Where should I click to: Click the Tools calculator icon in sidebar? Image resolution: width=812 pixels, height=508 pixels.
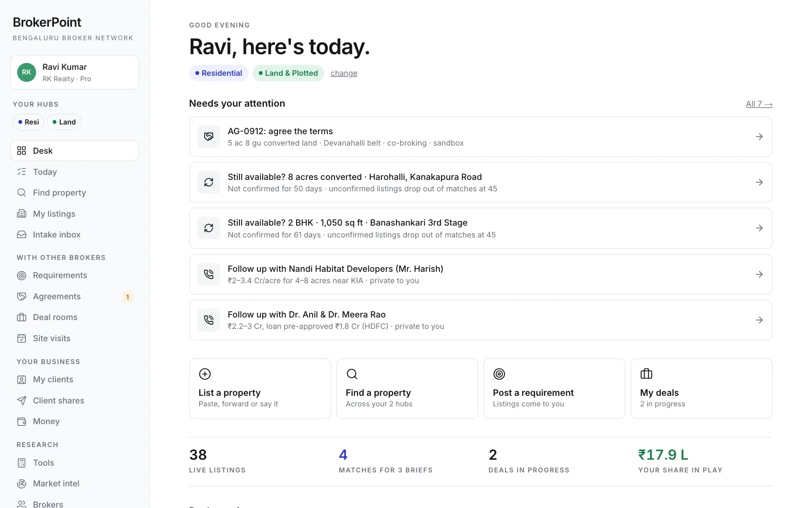point(22,463)
